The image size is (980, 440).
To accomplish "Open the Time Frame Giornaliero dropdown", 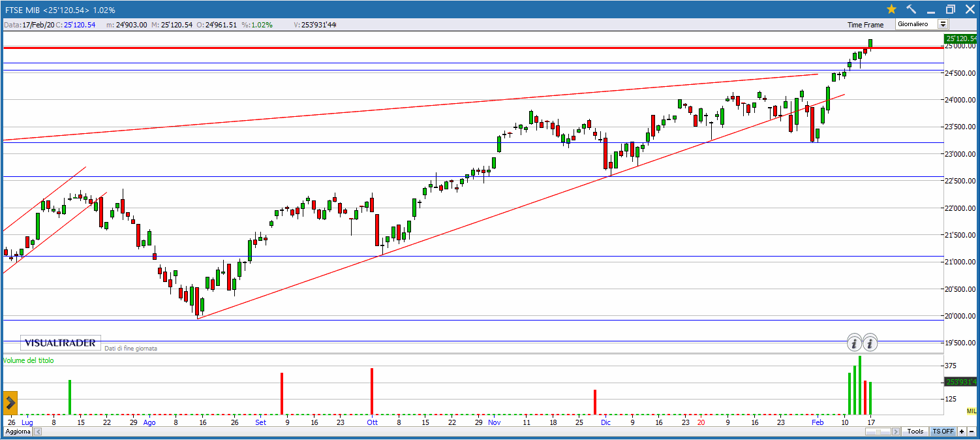I will [x=921, y=24].
